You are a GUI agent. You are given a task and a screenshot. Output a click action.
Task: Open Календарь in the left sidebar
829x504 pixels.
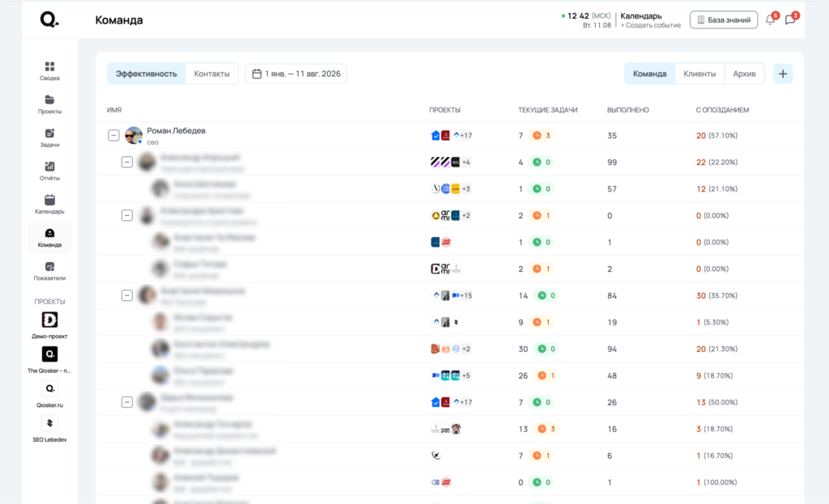coord(49,204)
